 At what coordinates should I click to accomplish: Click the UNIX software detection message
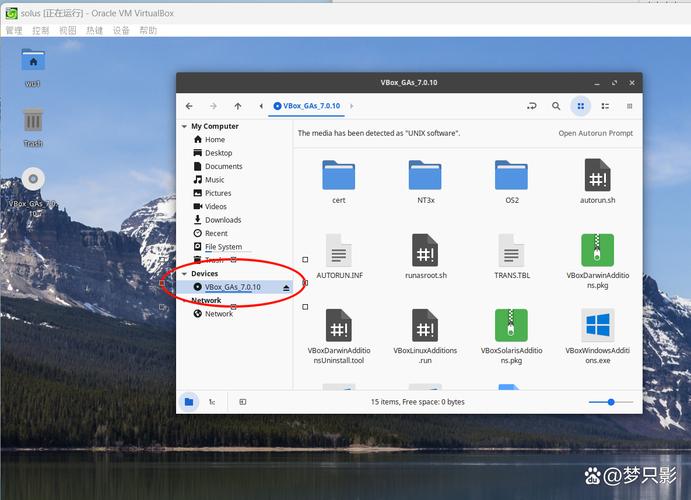(379, 133)
